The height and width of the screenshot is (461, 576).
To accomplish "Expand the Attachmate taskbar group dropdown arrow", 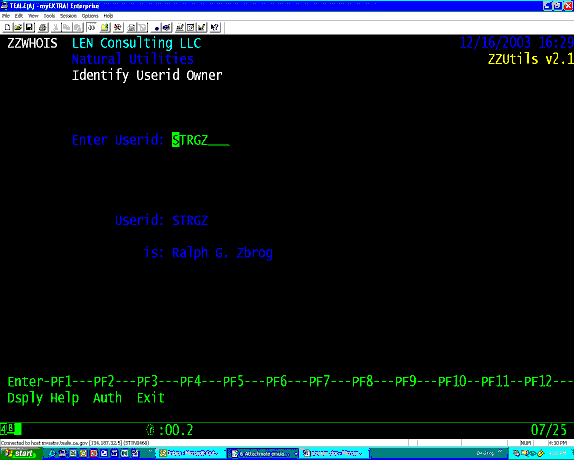I will coord(295,454).
